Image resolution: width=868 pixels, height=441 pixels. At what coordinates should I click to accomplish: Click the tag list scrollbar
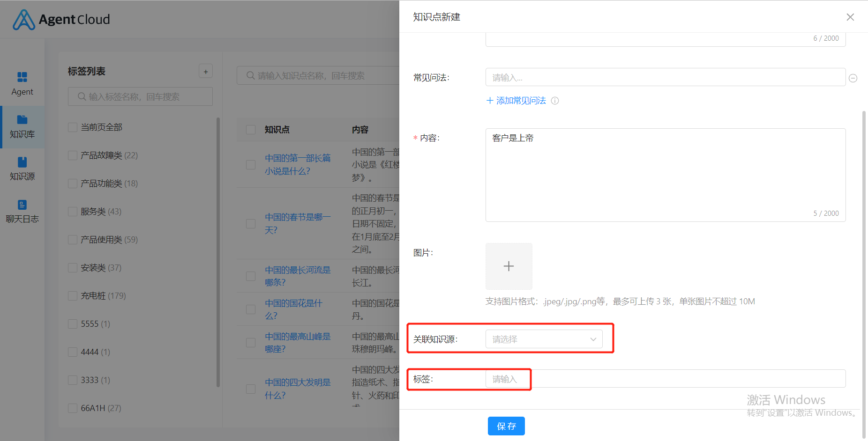click(218, 253)
